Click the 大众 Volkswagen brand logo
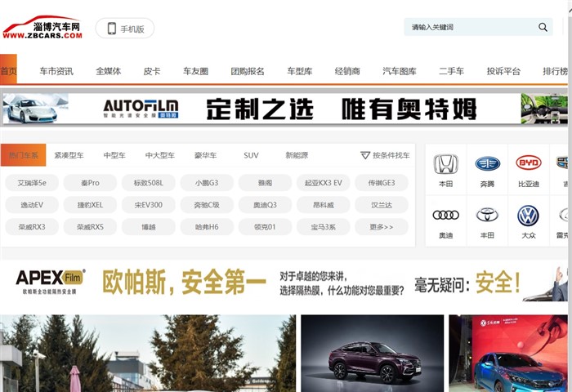The image size is (572, 392). pos(528,215)
